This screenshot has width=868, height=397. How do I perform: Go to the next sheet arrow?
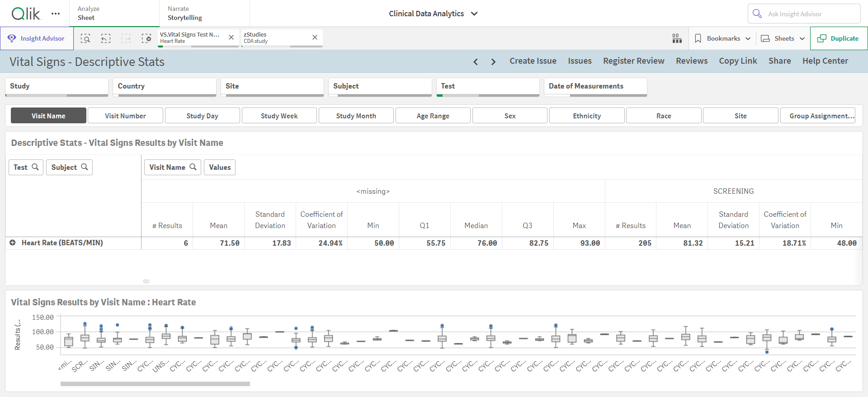[493, 61]
